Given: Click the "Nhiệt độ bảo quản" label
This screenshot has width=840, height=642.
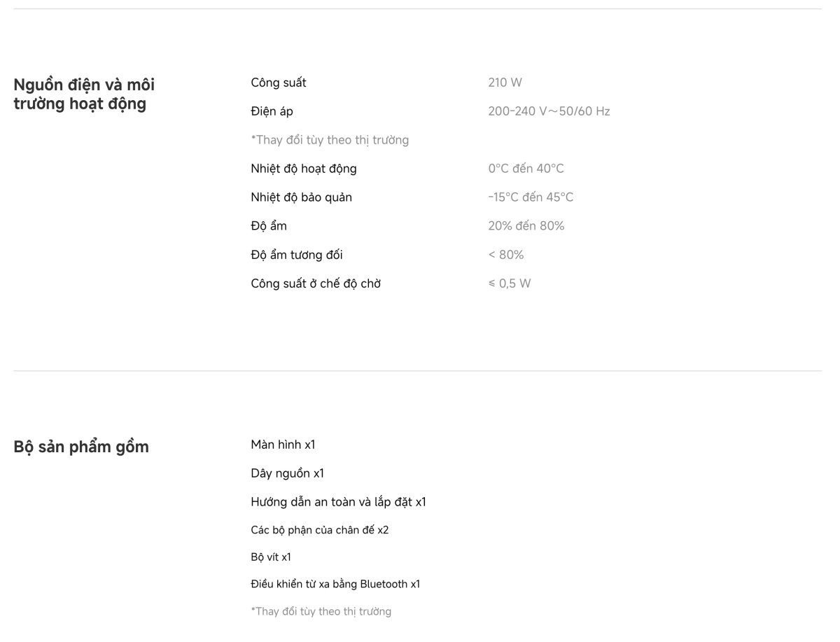Looking at the screenshot, I should (301, 197).
